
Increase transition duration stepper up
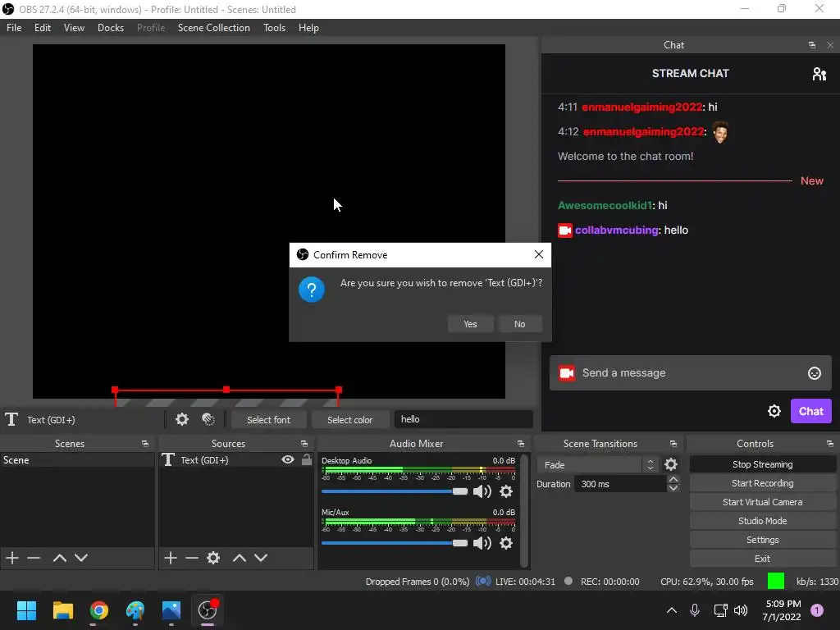tap(673, 479)
